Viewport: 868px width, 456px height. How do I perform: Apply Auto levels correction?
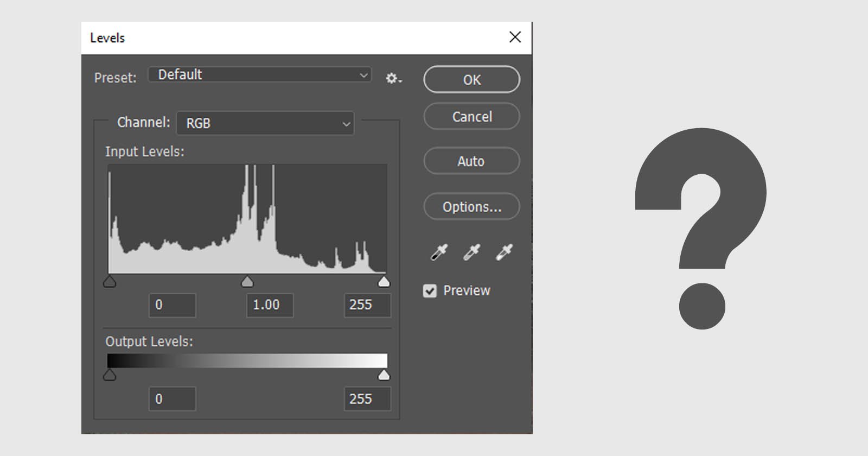(471, 161)
